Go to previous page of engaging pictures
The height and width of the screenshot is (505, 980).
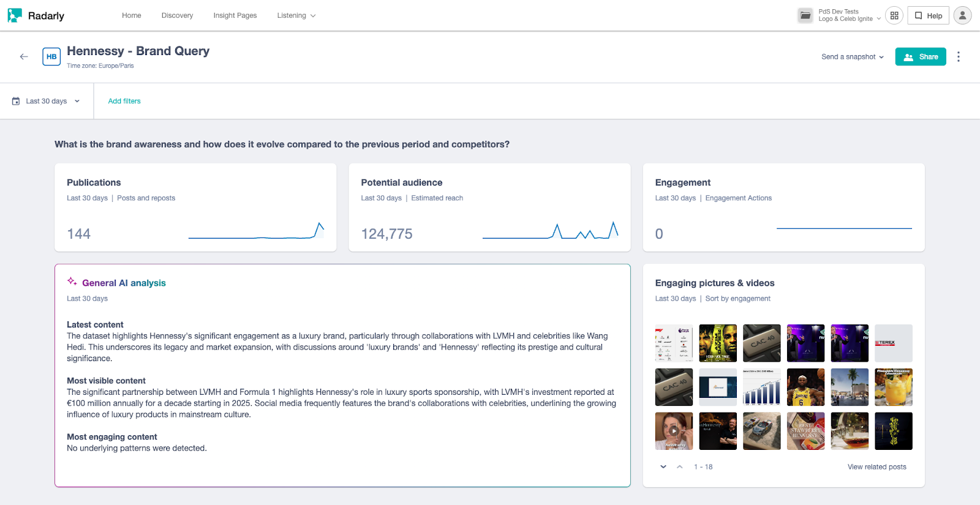(x=680, y=466)
